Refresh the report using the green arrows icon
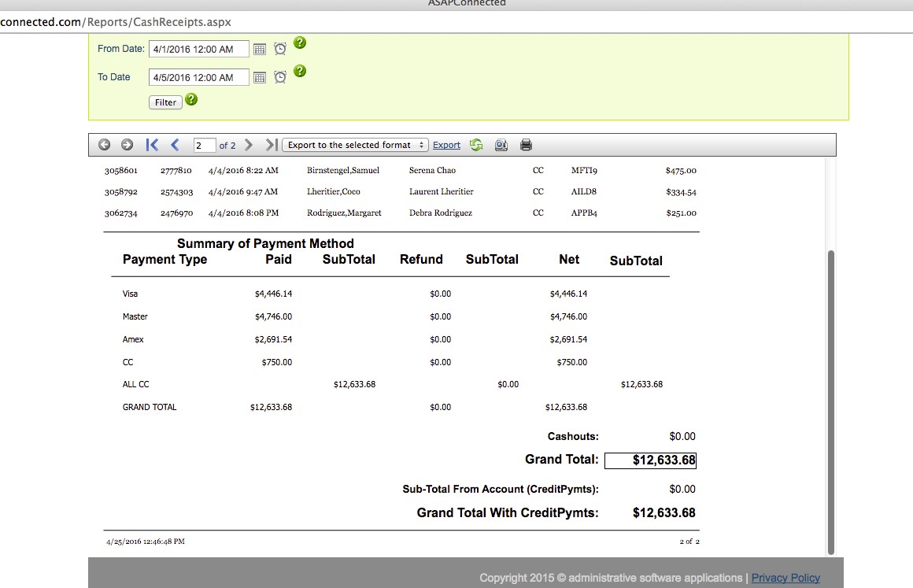 pyautogui.click(x=476, y=145)
